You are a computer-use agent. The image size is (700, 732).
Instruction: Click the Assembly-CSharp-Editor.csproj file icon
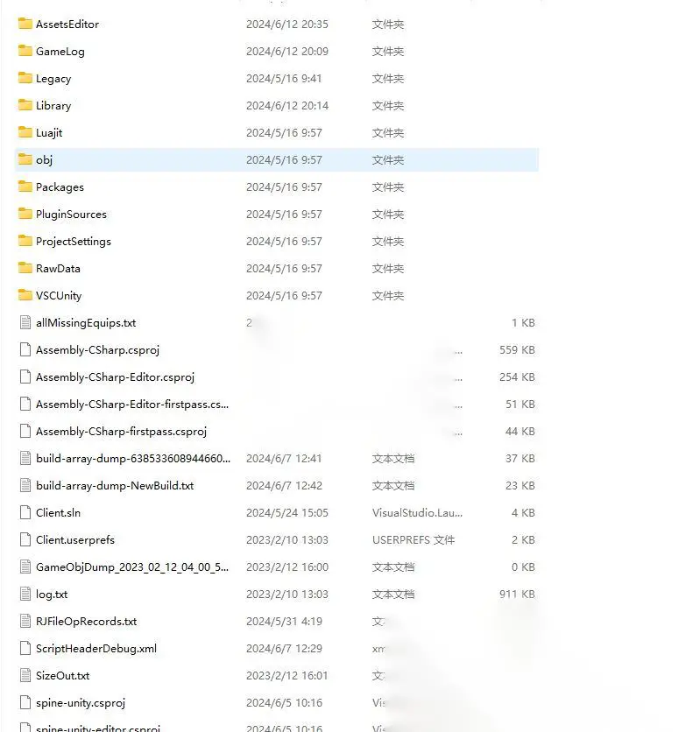[x=25, y=377]
